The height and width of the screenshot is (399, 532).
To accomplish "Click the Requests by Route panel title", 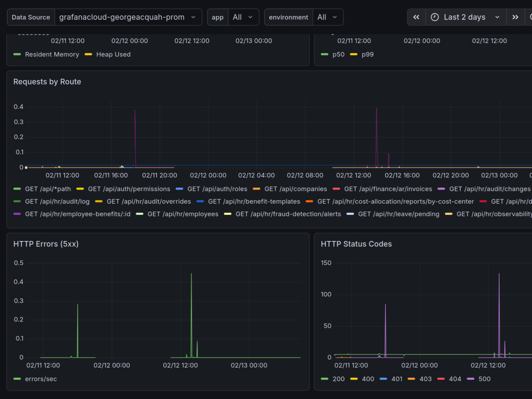I will [47, 82].
